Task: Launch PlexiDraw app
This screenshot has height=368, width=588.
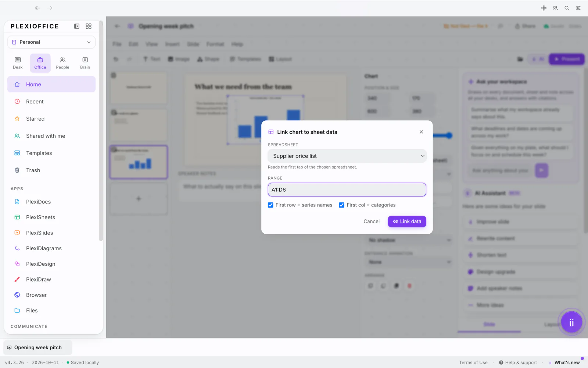Action: 51,279
